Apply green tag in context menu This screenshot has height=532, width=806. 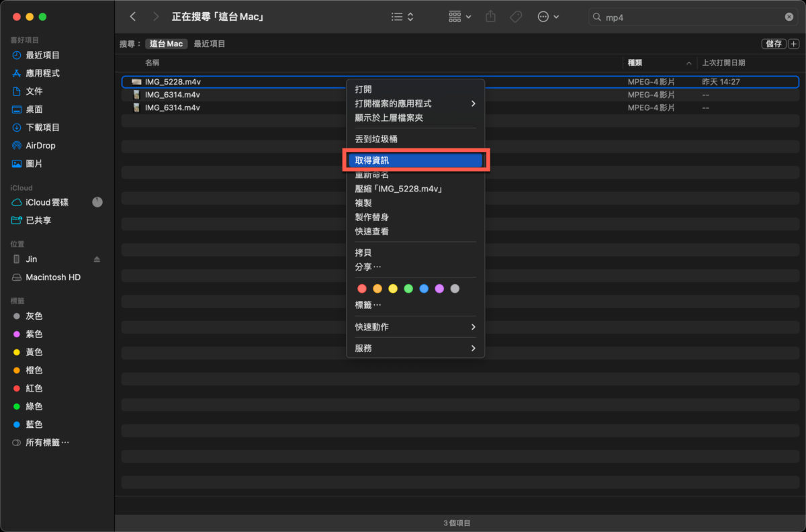click(408, 289)
